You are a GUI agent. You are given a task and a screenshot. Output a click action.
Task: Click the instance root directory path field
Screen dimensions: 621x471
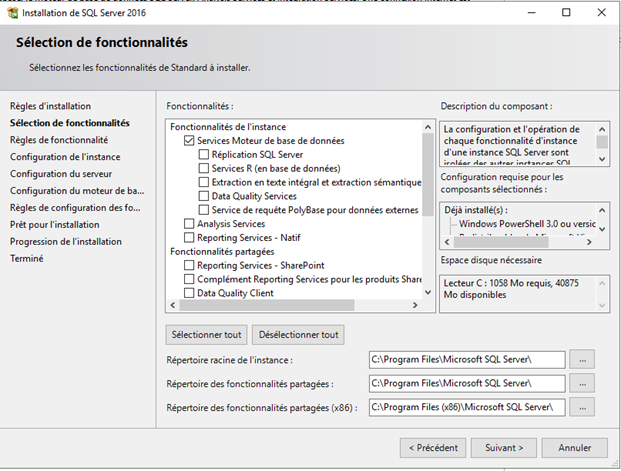pos(466,359)
